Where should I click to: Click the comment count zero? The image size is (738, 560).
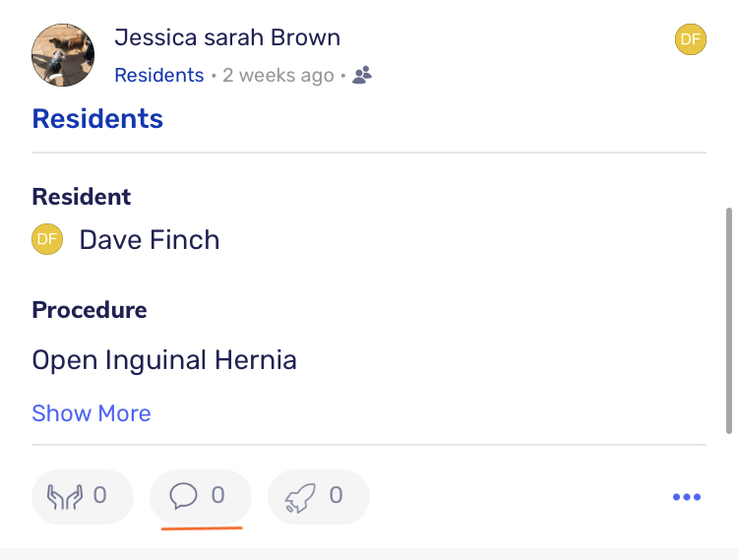tap(217, 495)
